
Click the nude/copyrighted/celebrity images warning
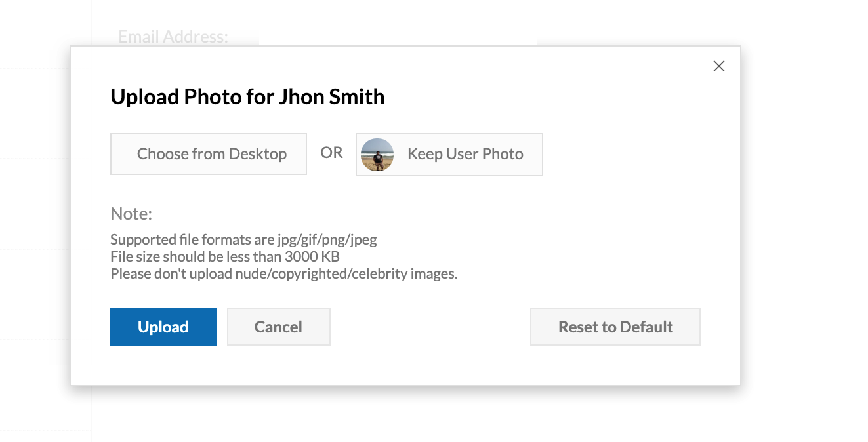coord(284,273)
